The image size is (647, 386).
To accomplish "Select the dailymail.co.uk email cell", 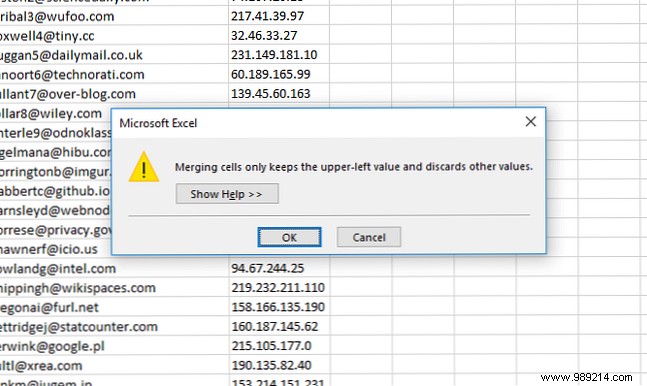I will (x=114, y=54).
